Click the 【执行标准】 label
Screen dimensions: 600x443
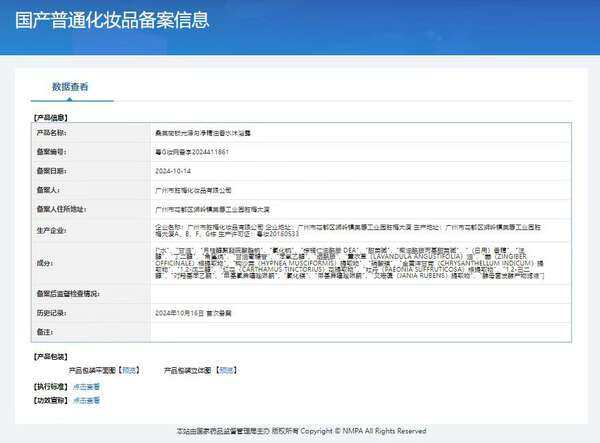(51, 387)
